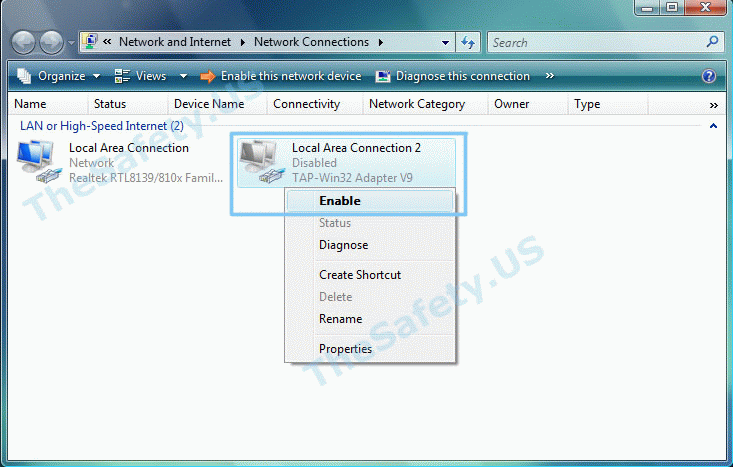Screen dimensions: 733x467
Task: Show more column headers chevron
Action: pyautogui.click(x=713, y=106)
